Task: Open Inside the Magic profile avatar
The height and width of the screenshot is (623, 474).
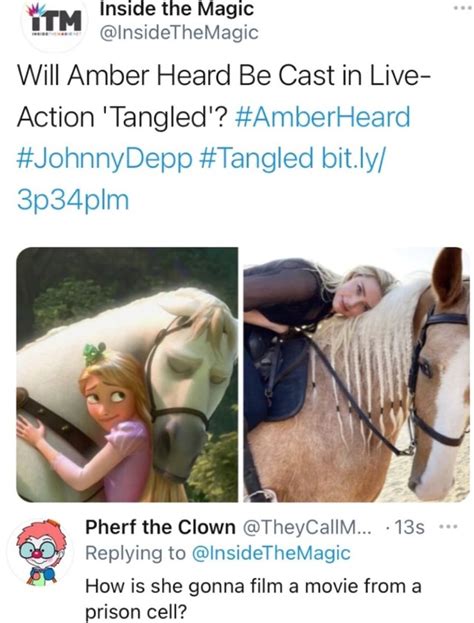Action: click(x=54, y=23)
